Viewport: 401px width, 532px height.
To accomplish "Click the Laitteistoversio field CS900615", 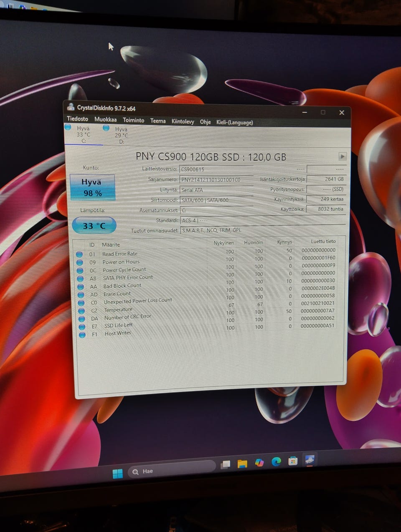I will [216, 169].
